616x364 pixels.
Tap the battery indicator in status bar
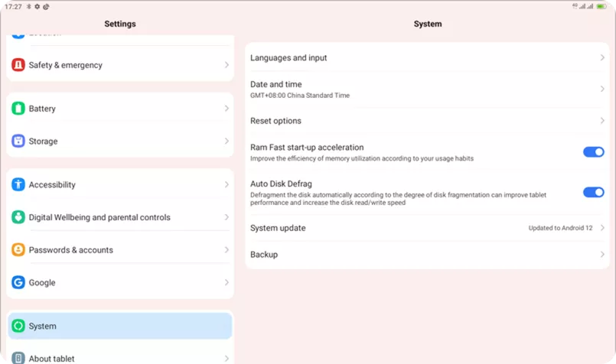click(601, 6)
